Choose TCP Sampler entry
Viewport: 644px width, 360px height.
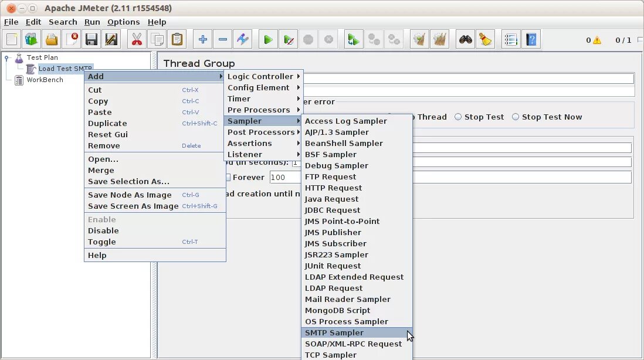click(357, 355)
